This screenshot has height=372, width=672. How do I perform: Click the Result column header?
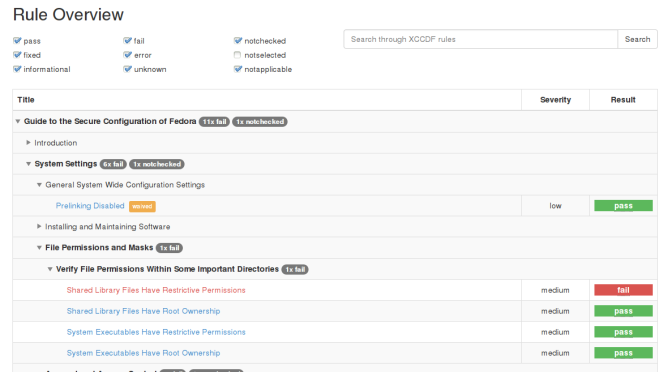pyautogui.click(x=623, y=100)
